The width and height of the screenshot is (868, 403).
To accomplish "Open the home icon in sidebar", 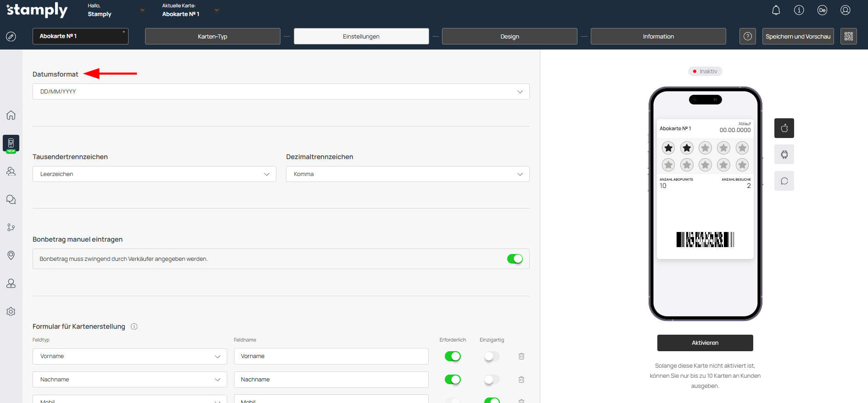I will pos(11,115).
